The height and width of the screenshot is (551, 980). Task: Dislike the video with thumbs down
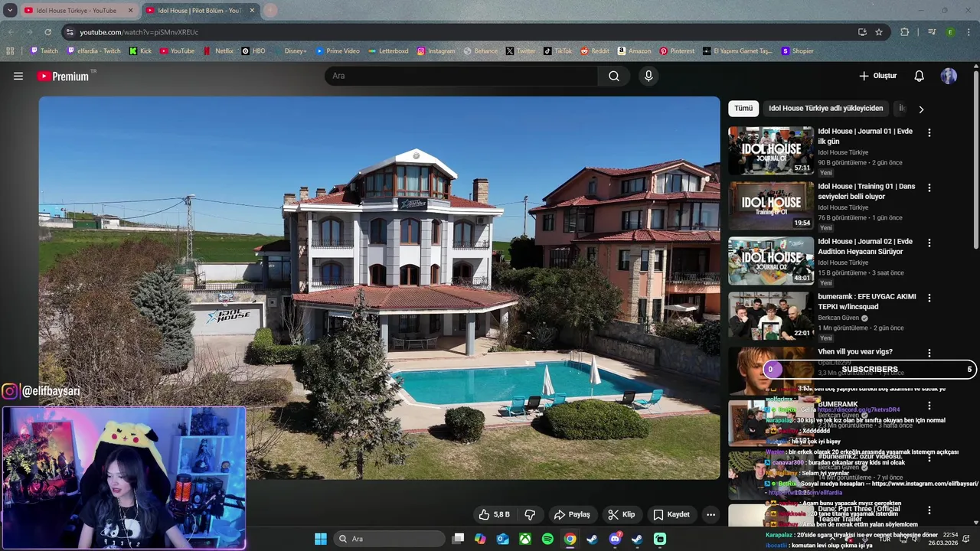(529, 514)
